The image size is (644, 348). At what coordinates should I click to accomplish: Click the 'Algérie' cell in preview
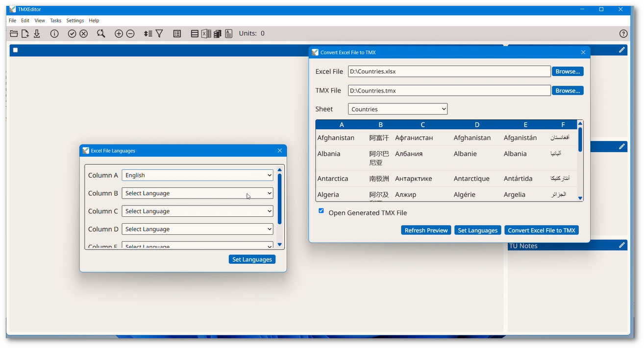465,194
